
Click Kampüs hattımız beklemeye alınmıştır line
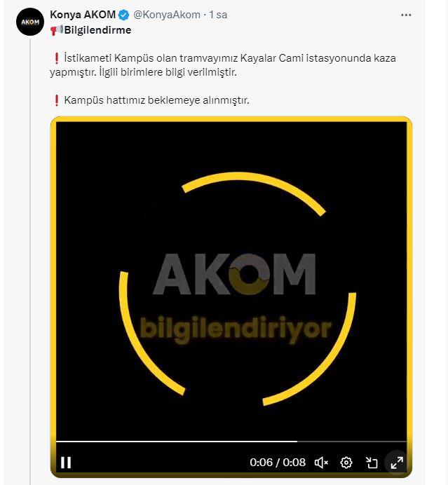click(x=156, y=100)
